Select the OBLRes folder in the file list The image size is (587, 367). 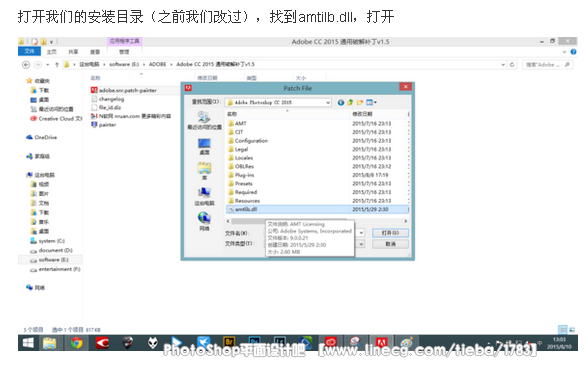pos(241,166)
